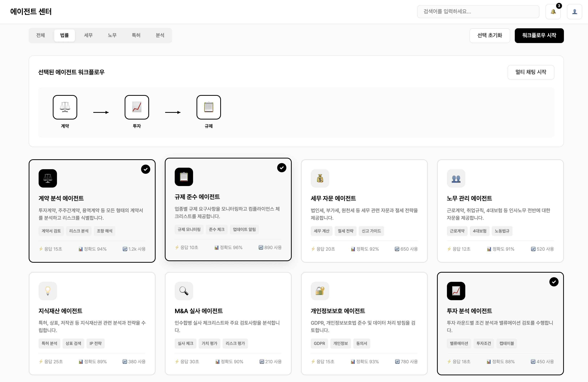Start the 멀티 채팅 시작 button
The height and width of the screenshot is (382, 588).
tap(531, 72)
